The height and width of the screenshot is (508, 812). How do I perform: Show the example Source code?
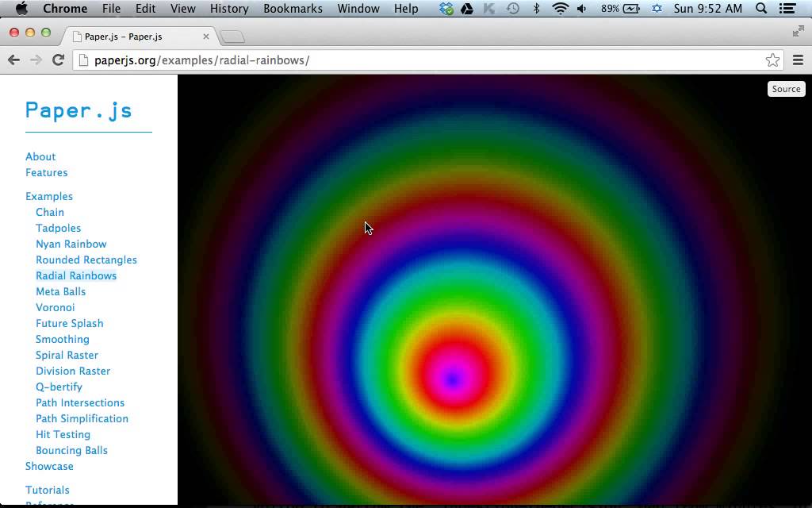point(786,89)
